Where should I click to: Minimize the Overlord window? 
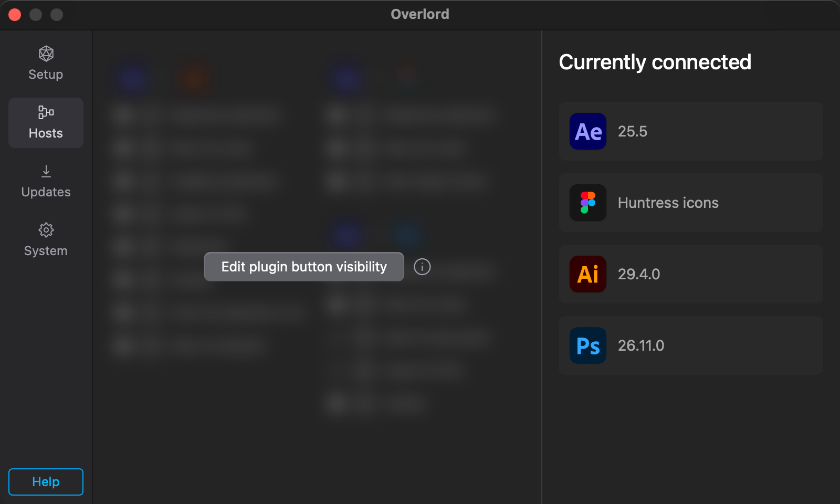(36, 15)
